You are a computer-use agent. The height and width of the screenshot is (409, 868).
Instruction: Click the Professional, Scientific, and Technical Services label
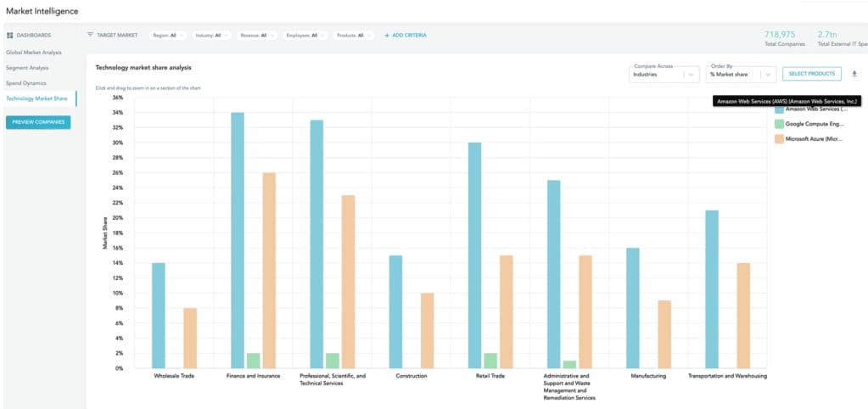coord(332,379)
